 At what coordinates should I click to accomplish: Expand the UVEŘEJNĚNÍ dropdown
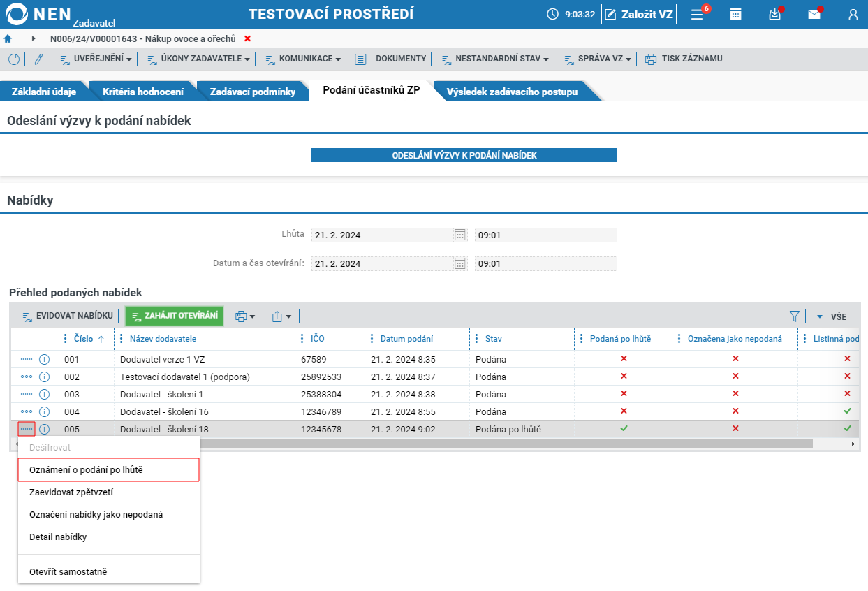point(96,59)
